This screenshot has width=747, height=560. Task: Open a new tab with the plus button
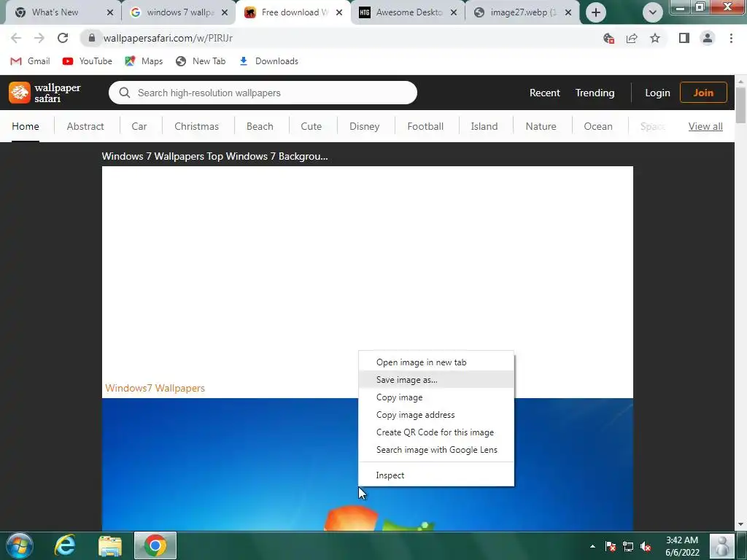(x=595, y=12)
